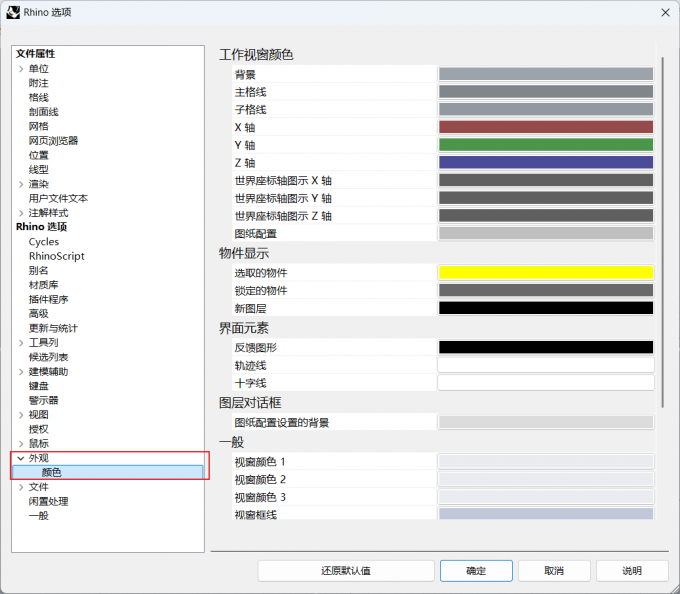Click the 还原默认值 button
The width and height of the screenshot is (680, 594).
pos(346,571)
